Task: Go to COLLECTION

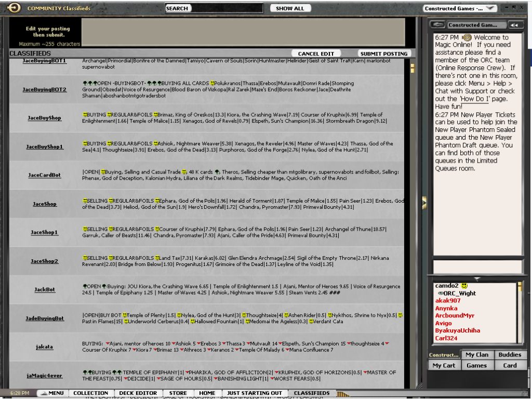Action: (90, 393)
